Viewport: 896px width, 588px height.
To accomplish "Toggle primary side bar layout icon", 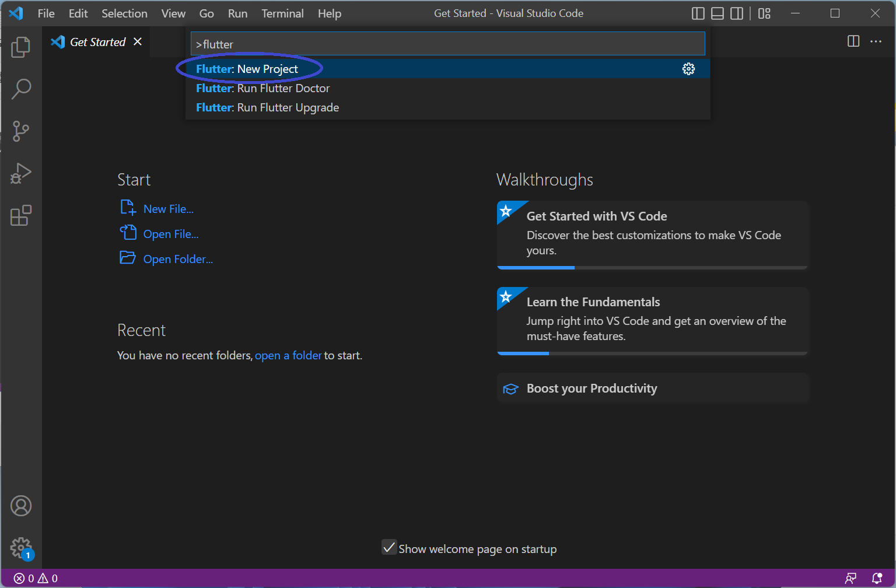I will [698, 13].
